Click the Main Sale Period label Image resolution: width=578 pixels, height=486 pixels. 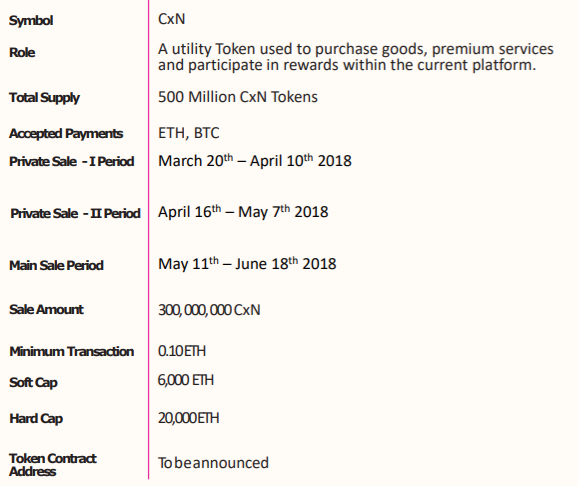(56, 265)
